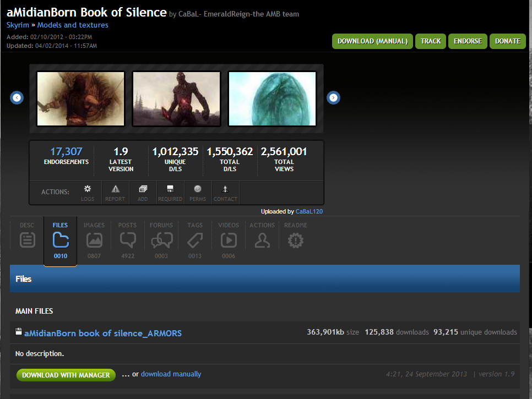
Task: Click the 'version 1.9' file label
Action: click(x=496, y=374)
